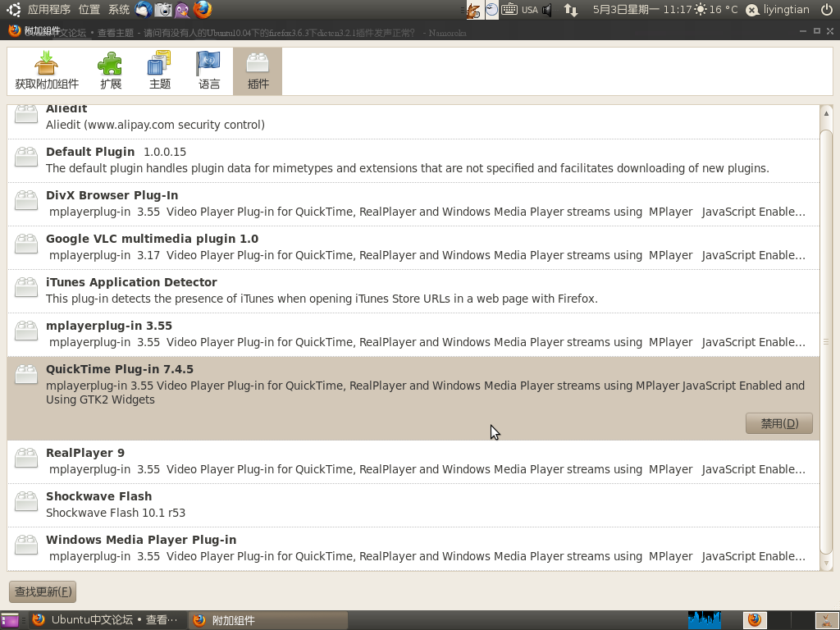Viewport: 840px width, 630px height.
Task: Open the 应用程序 (Applications) menu
Action: pyautogui.click(x=48, y=9)
